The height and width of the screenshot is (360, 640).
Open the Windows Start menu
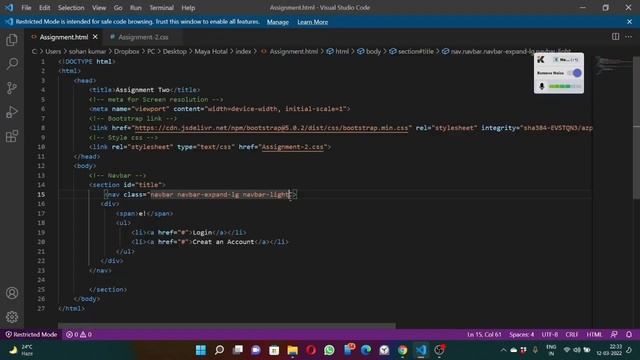point(201,350)
